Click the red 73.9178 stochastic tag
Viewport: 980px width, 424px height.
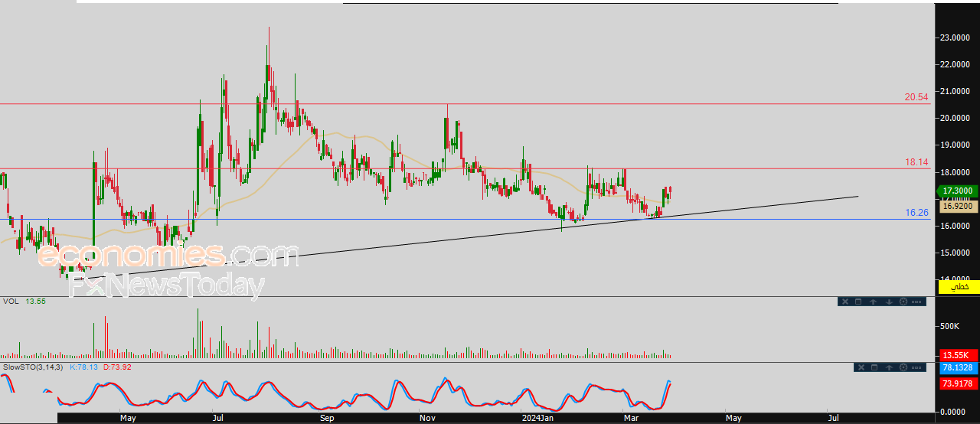coord(957,383)
